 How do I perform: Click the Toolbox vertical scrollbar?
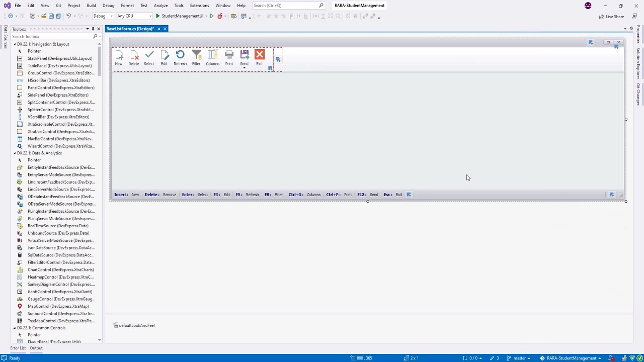[99, 191]
